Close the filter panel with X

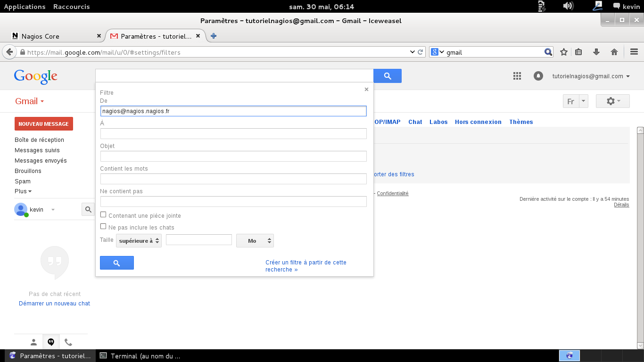[366, 90]
